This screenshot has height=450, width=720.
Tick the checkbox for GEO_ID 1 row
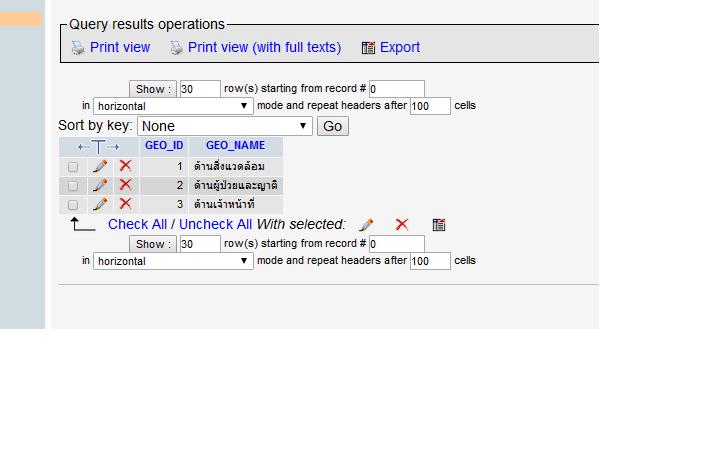point(73,167)
